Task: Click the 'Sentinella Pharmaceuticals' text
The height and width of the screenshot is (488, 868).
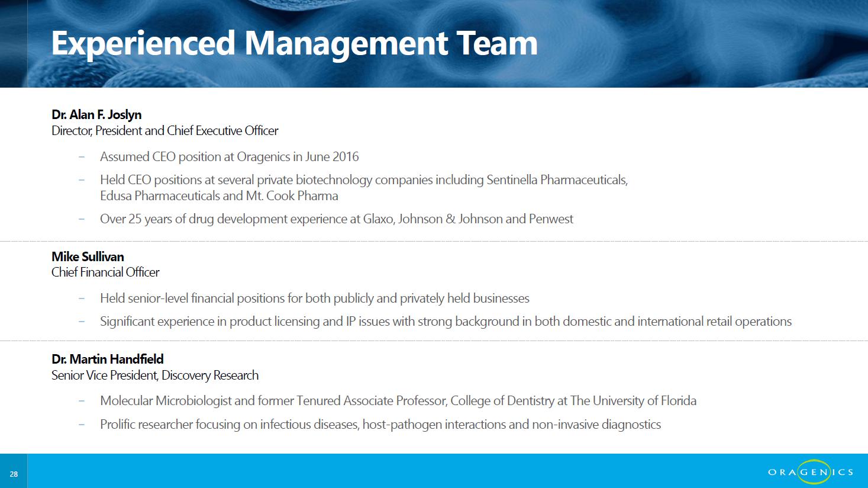Action: [x=556, y=180]
